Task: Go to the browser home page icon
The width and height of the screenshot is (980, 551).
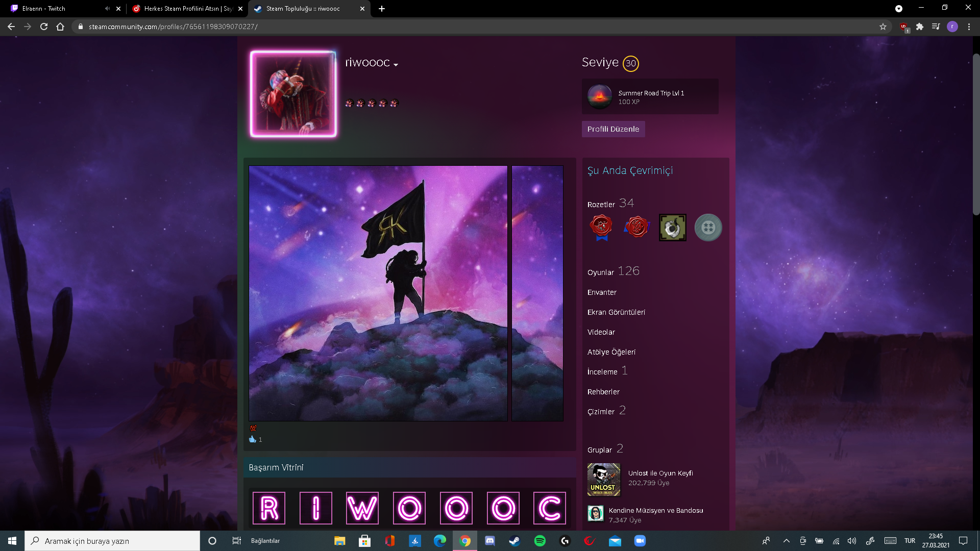Action: click(60, 27)
